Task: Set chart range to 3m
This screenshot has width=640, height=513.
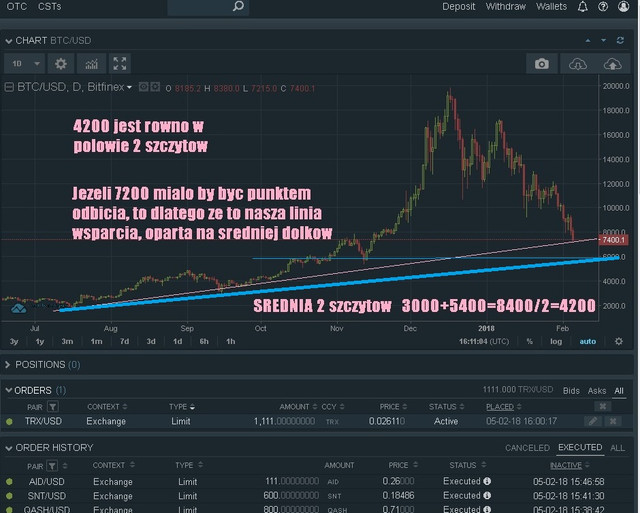Action: [x=67, y=341]
